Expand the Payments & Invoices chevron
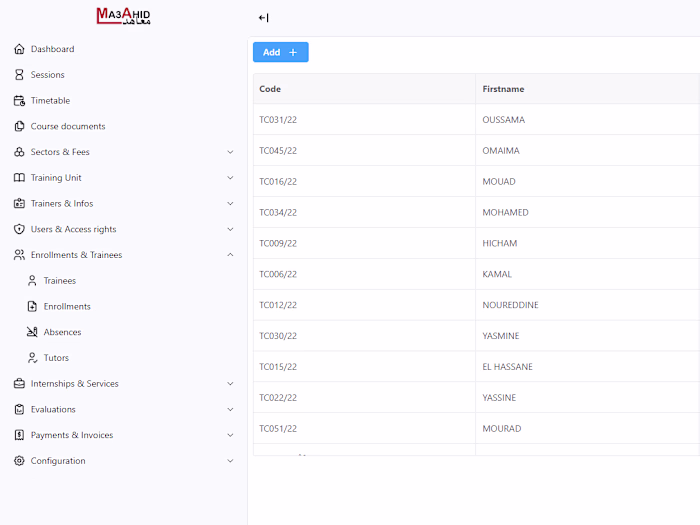 coord(230,435)
